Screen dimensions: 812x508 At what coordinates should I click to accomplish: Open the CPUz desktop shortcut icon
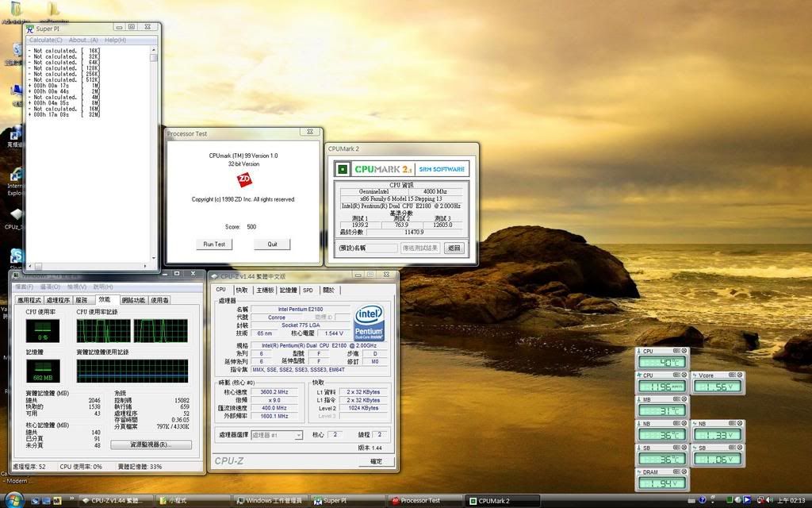tap(16, 214)
